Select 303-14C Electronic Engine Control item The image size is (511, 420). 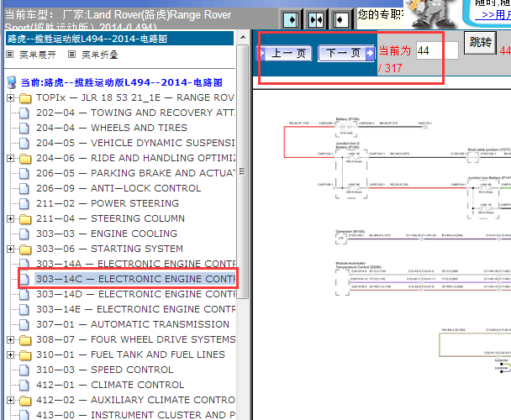tap(135, 279)
